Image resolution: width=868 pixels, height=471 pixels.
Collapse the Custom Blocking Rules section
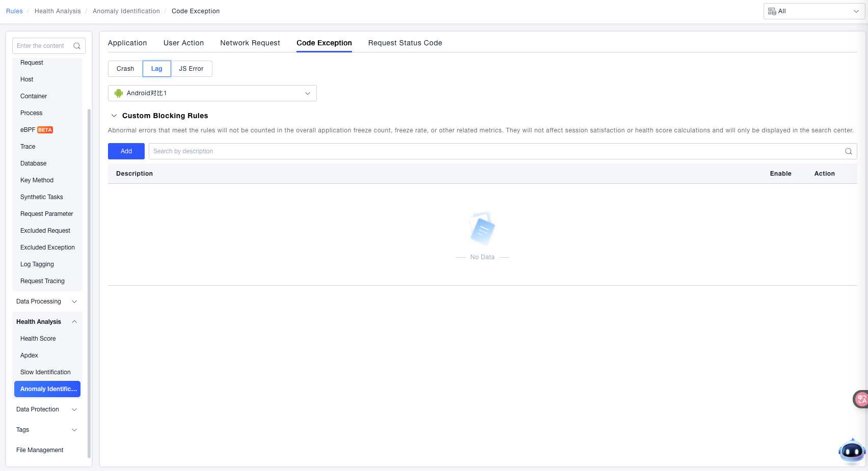click(114, 116)
